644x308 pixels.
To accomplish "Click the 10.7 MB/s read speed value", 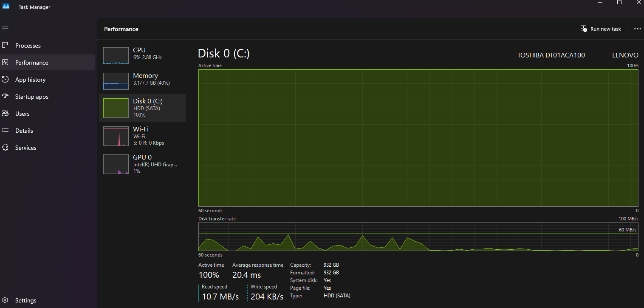I will click(220, 297).
